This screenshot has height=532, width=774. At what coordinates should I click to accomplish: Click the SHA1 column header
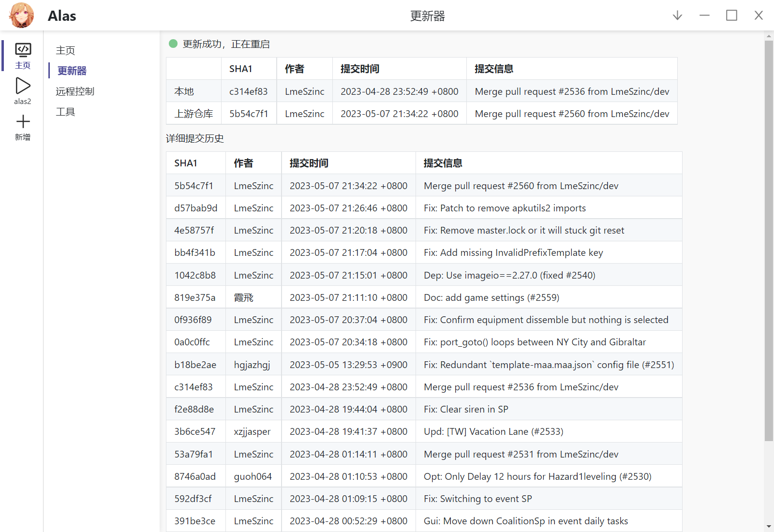coord(186,163)
